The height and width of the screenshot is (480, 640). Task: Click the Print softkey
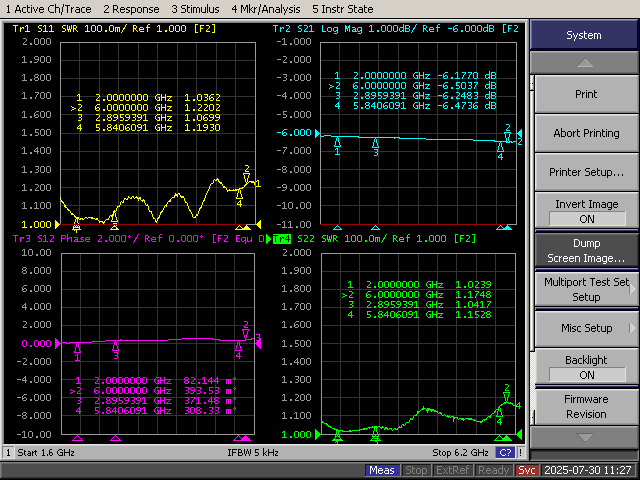pyautogui.click(x=586, y=94)
